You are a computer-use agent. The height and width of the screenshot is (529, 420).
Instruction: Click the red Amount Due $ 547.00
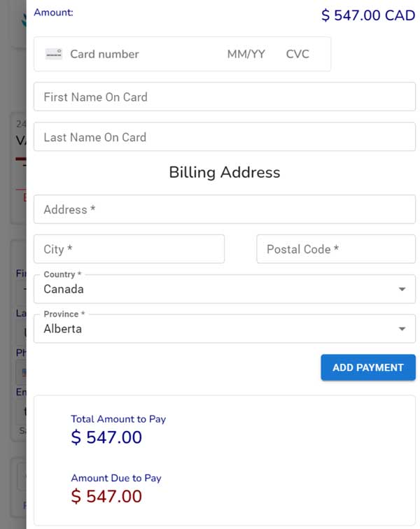pos(106,496)
